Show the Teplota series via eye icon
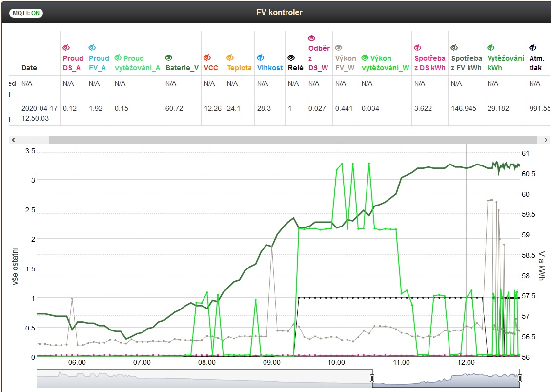This screenshot has width=551, height=392. pos(230,58)
